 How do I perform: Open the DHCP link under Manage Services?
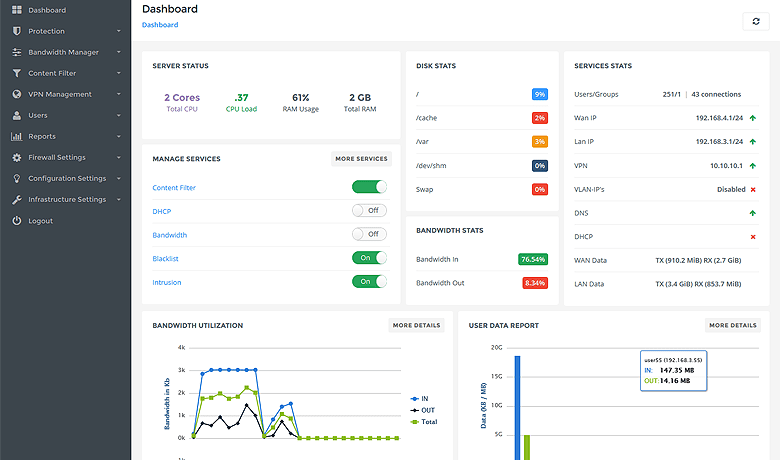[162, 211]
